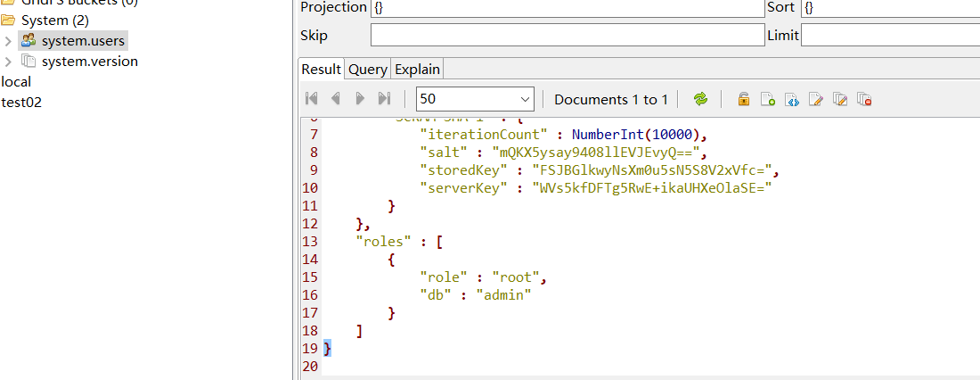Select the local database
Viewport: 980px width, 380px height.
coord(16,81)
